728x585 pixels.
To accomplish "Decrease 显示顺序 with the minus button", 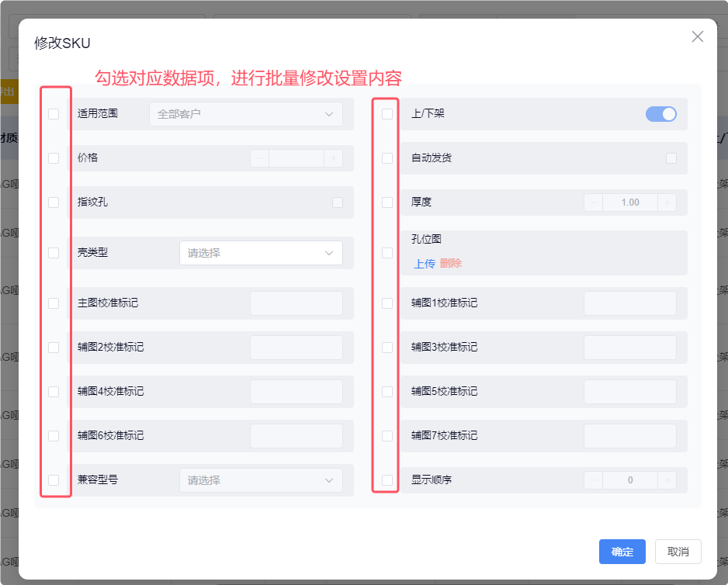I will click(x=594, y=480).
